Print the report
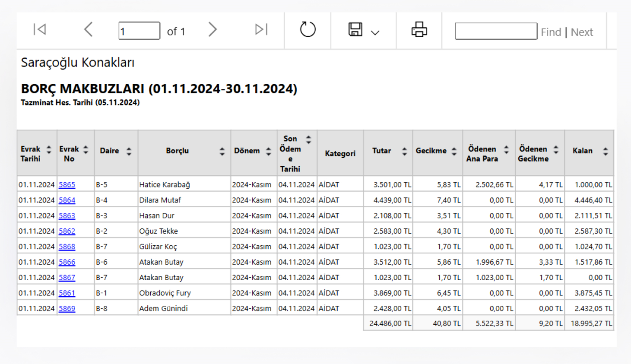The width and height of the screenshot is (631, 364). click(x=419, y=29)
